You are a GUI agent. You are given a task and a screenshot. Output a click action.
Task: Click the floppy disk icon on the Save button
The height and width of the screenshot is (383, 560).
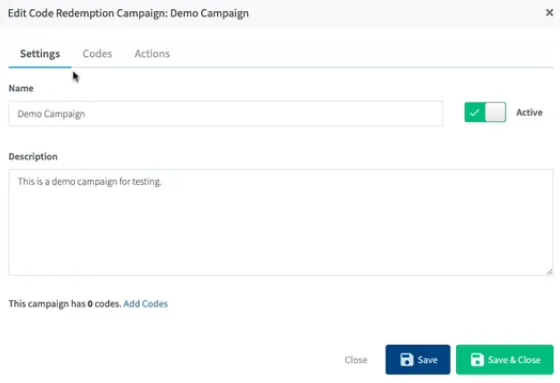tap(407, 359)
